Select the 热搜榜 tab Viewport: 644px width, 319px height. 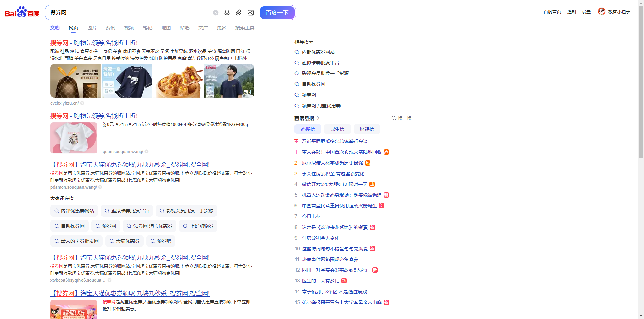(308, 129)
